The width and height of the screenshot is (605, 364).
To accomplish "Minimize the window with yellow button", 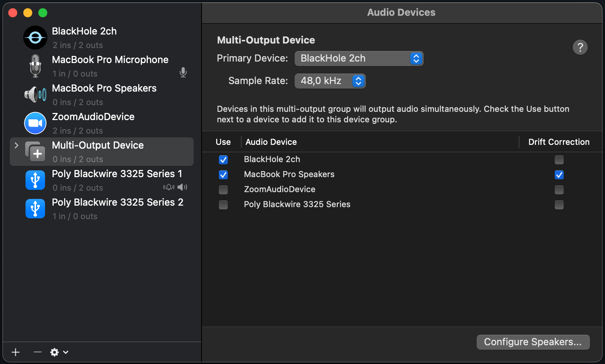I will click(x=28, y=13).
